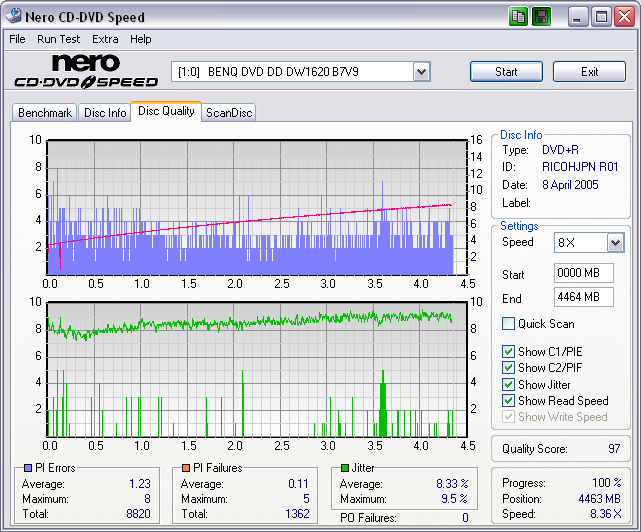Switch to the Benchmark tab
The height and width of the screenshot is (532, 641).
tap(45, 113)
